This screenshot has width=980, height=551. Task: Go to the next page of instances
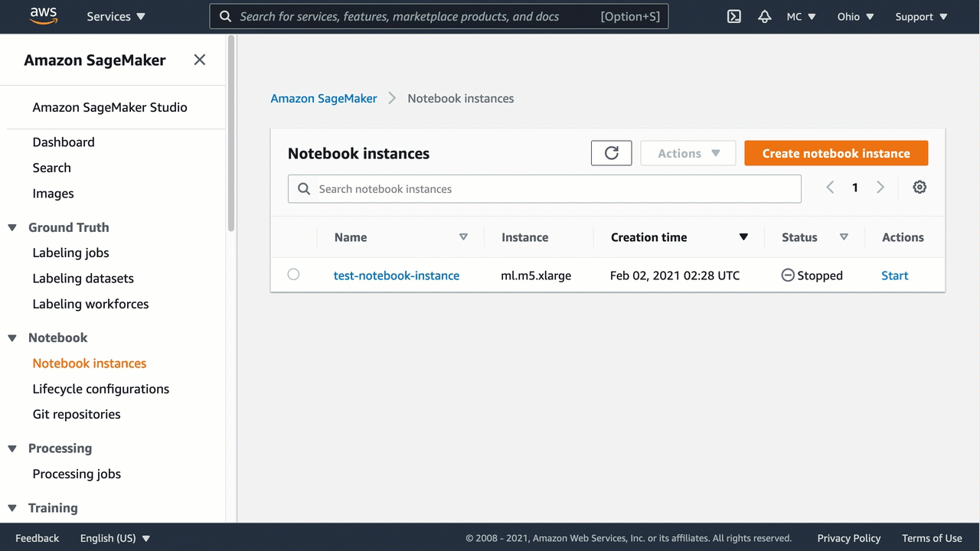[x=880, y=187]
